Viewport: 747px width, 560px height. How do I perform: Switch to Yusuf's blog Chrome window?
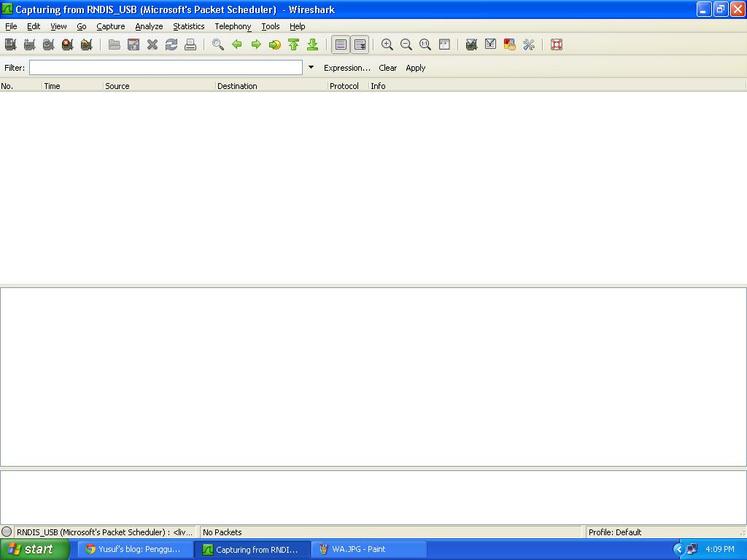tap(135, 550)
